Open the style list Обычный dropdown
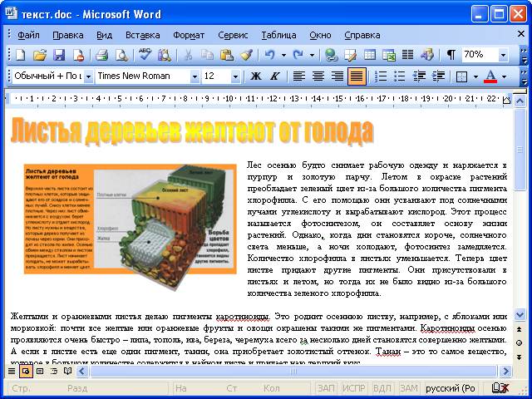This screenshot has width=532, height=399. [88, 76]
